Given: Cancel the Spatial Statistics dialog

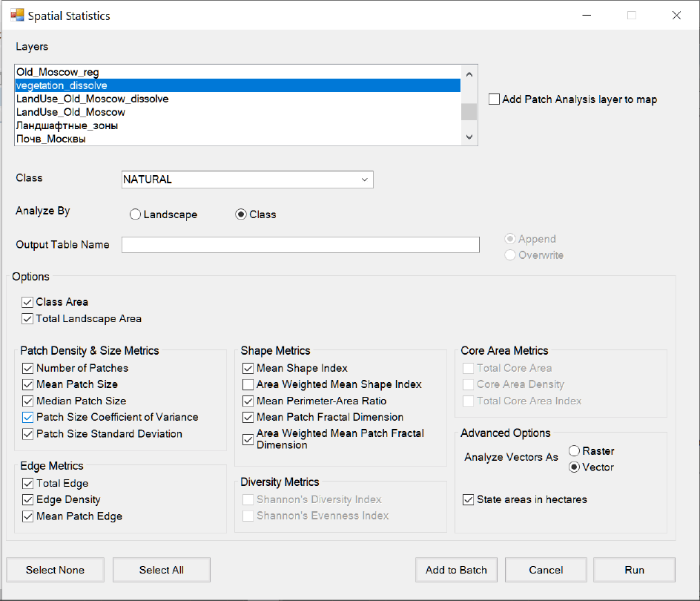Looking at the screenshot, I should point(546,570).
